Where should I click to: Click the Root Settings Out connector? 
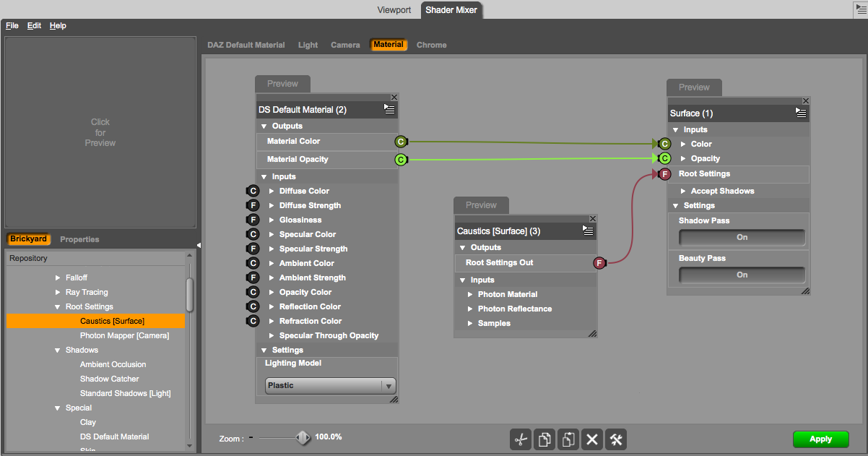599,263
